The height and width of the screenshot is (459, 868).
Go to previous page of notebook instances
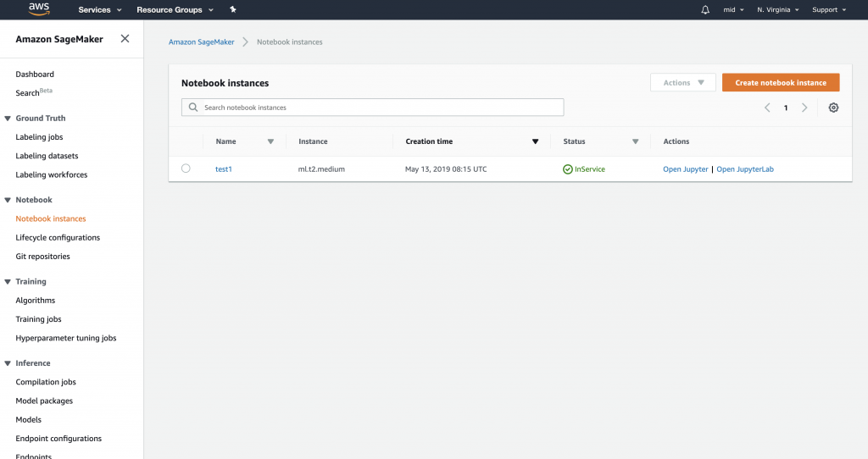(x=767, y=108)
